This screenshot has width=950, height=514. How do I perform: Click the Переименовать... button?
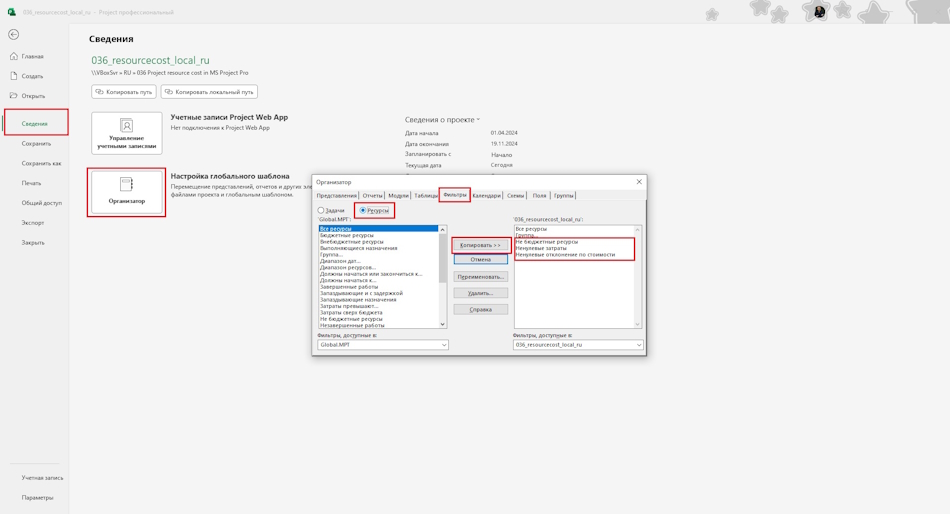tap(480, 276)
